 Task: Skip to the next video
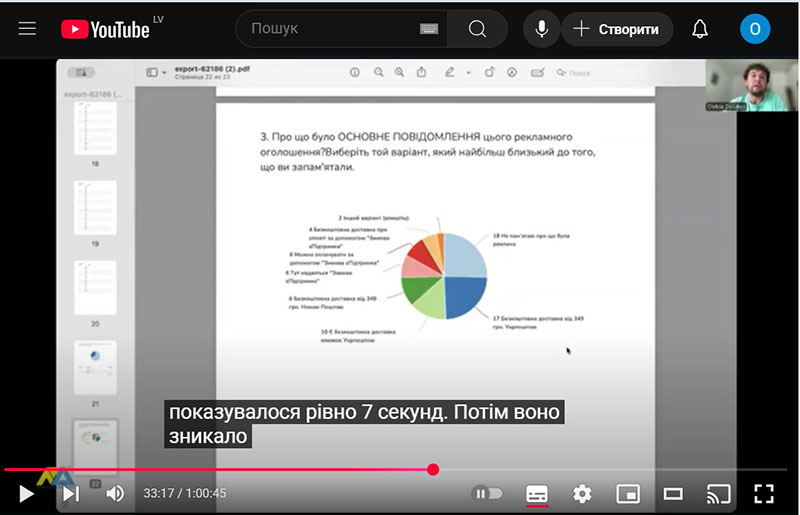(x=71, y=493)
